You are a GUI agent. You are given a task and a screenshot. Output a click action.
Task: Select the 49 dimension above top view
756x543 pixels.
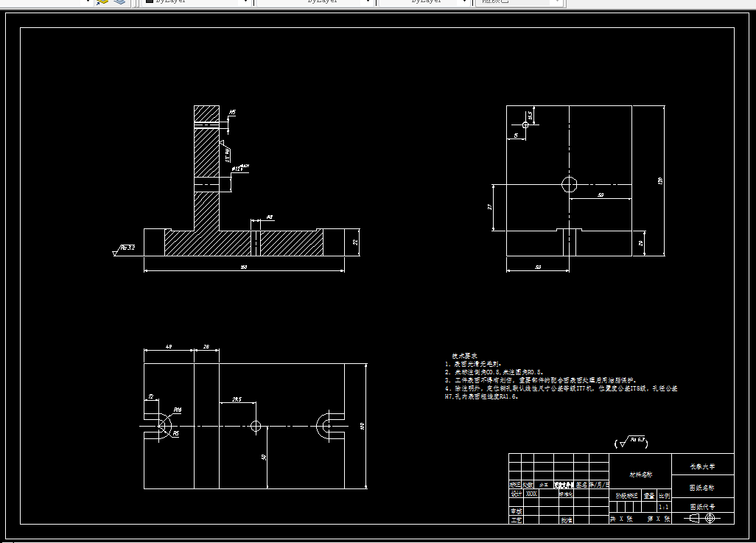click(x=169, y=346)
